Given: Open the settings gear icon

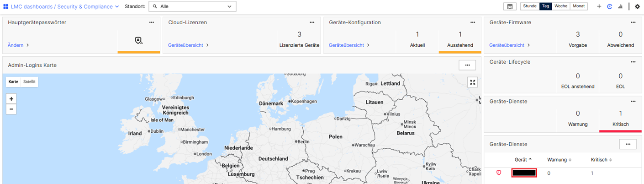Looking at the screenshot, I should (x=637, y=6).
